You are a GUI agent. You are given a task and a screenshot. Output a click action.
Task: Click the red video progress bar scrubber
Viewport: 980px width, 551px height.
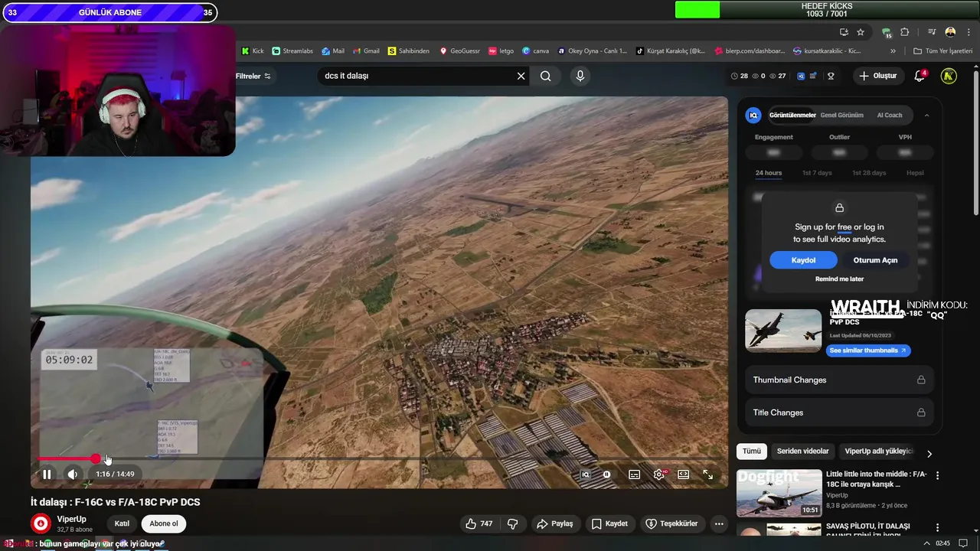[x=96, y=458]
